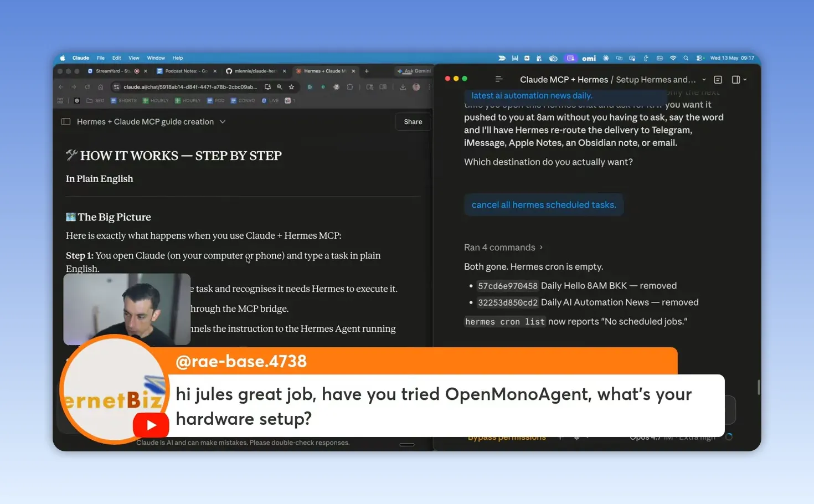Open site information icon in address bar
The image size is (814, 504).
[116, 87]
